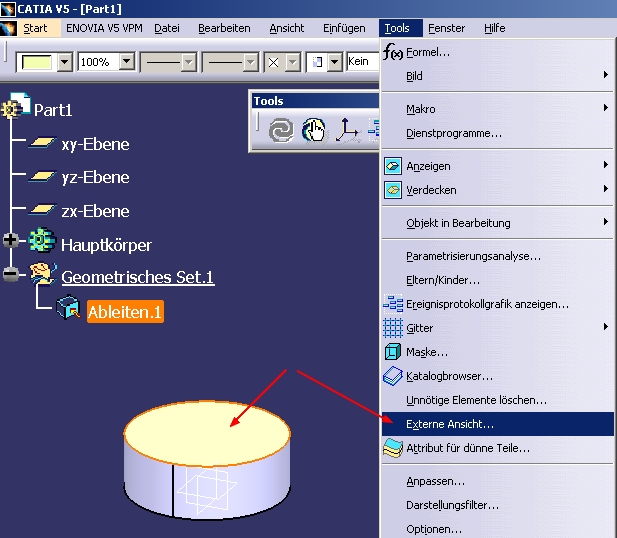Image resolution: width=617 pixels, height=538 pixels.
Task: Open the Ansicht menu
Action: point(287,28)
